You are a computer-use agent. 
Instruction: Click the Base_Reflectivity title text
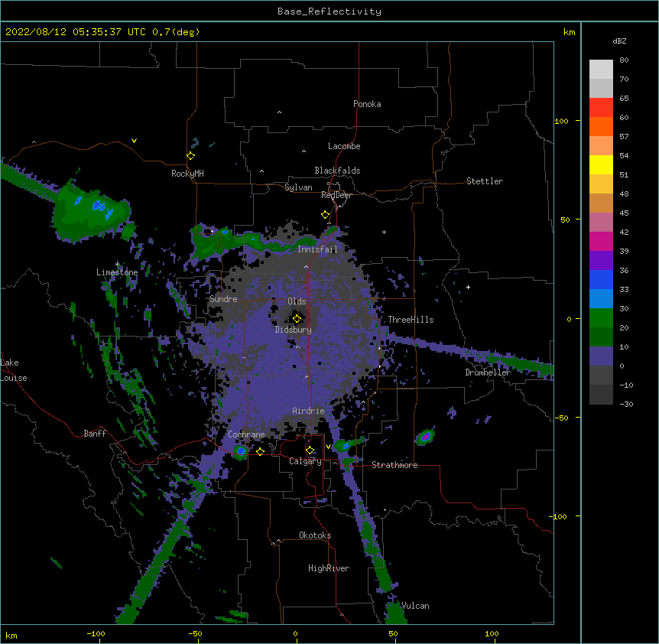point(329,11)
